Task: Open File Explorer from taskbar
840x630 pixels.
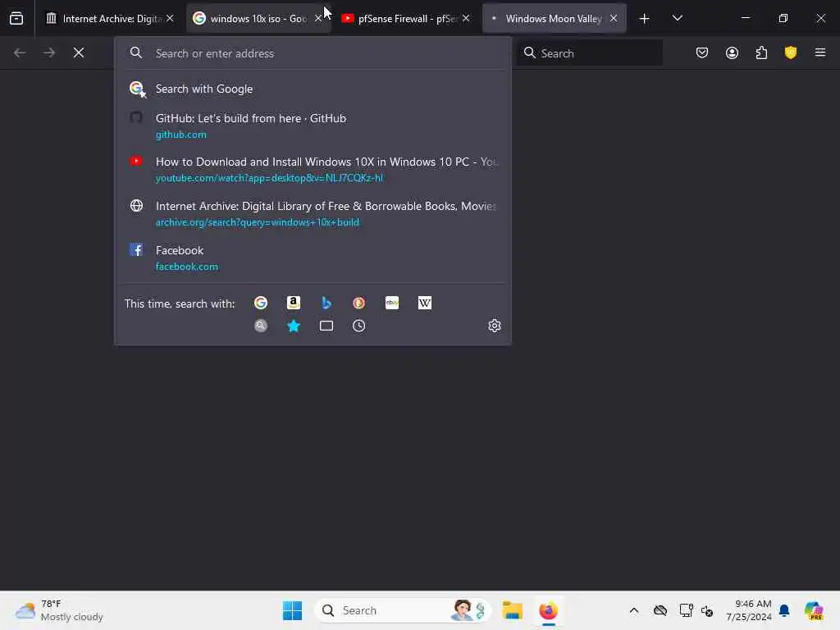Action: coord(512,610)
